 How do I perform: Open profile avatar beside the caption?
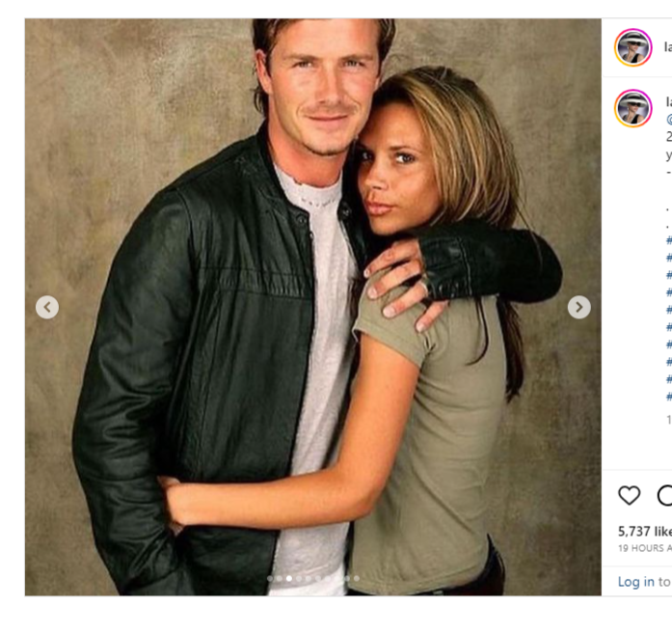tap(633, 108)
